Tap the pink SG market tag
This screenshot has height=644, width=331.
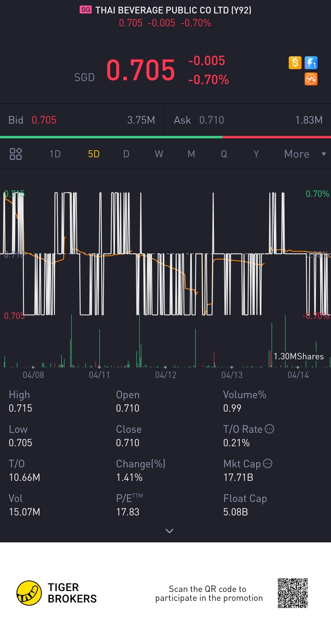[86, 10]
